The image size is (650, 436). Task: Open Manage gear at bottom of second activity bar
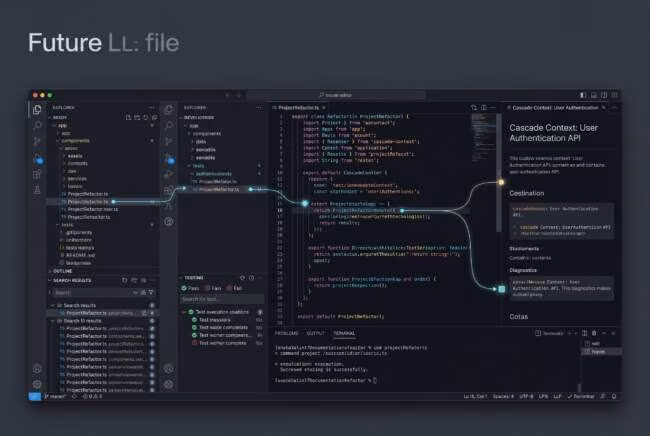(x=169, y=384)
